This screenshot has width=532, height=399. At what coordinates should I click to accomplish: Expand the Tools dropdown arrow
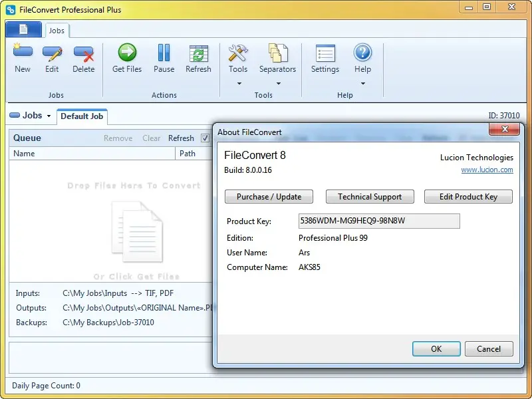pos(239,84)
